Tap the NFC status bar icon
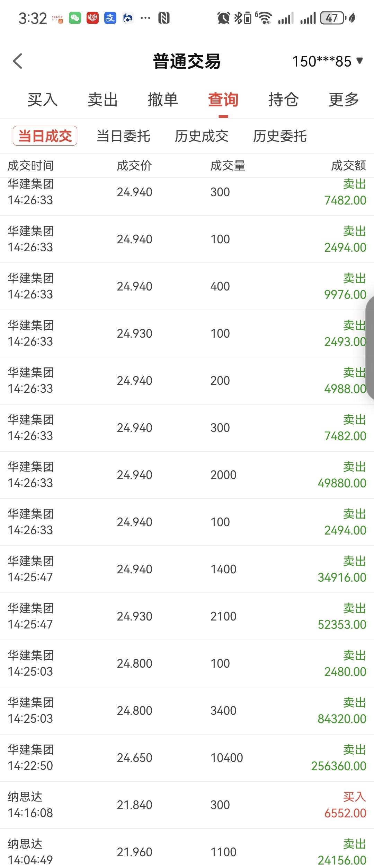374x868 pixels. 164,18
